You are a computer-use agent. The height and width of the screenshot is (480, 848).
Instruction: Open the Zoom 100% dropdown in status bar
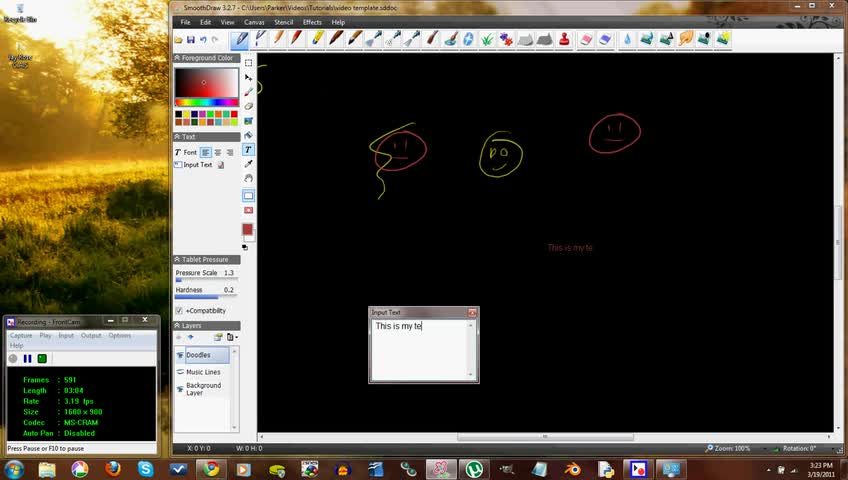click(766, 449)
